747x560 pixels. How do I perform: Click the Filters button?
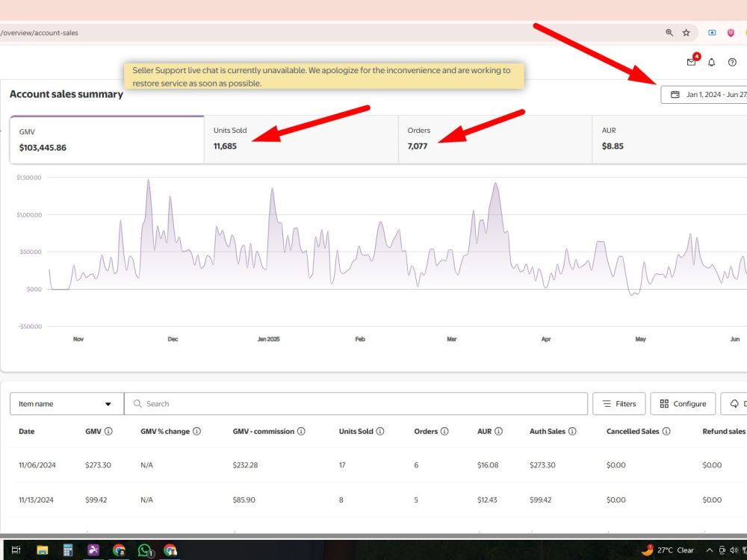click(619, 404)
